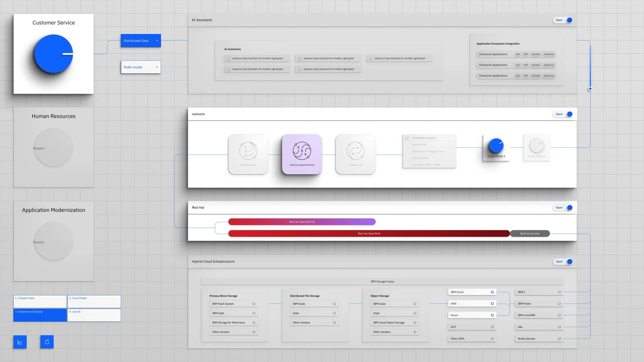Select the watsonx.data tile icon
The height and width of the screenshot is (362, 644).
(248, 151)
